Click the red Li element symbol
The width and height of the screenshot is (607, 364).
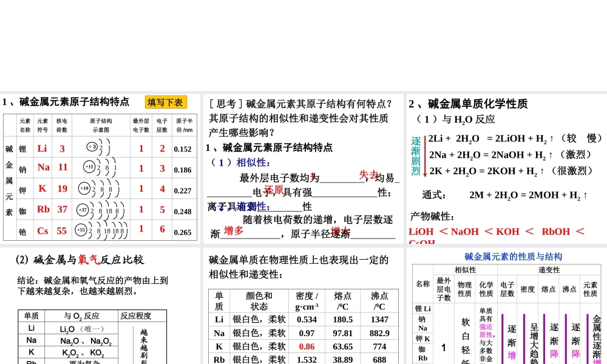click(x=42, y=148)
